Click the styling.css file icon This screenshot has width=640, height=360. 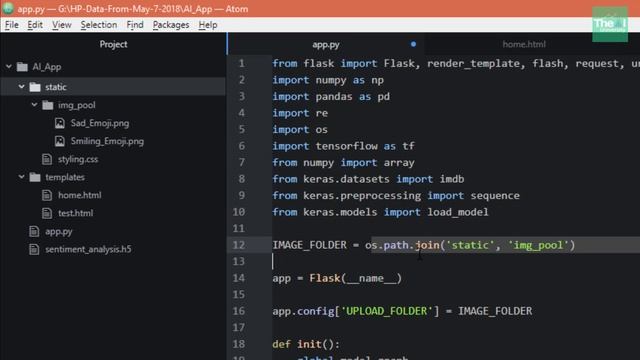[47, 159]
